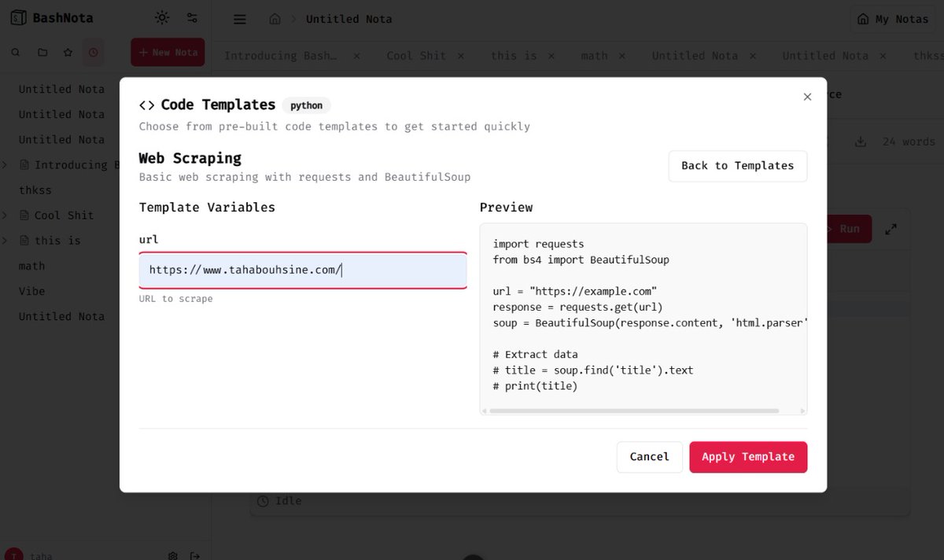Image resolution: width=944 pixels, height=560 pixels.
Task: Click the '24 words' count text
Action: click(x=909, y=142)
